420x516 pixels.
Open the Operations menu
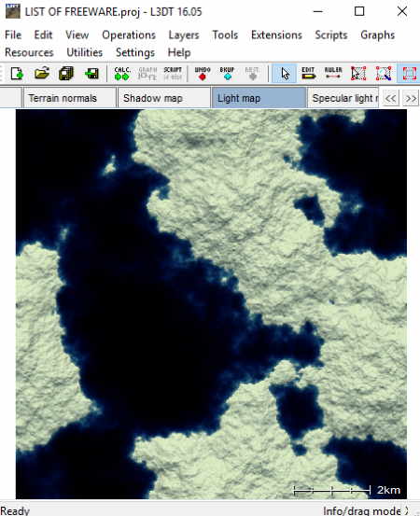tap(129, 35)
